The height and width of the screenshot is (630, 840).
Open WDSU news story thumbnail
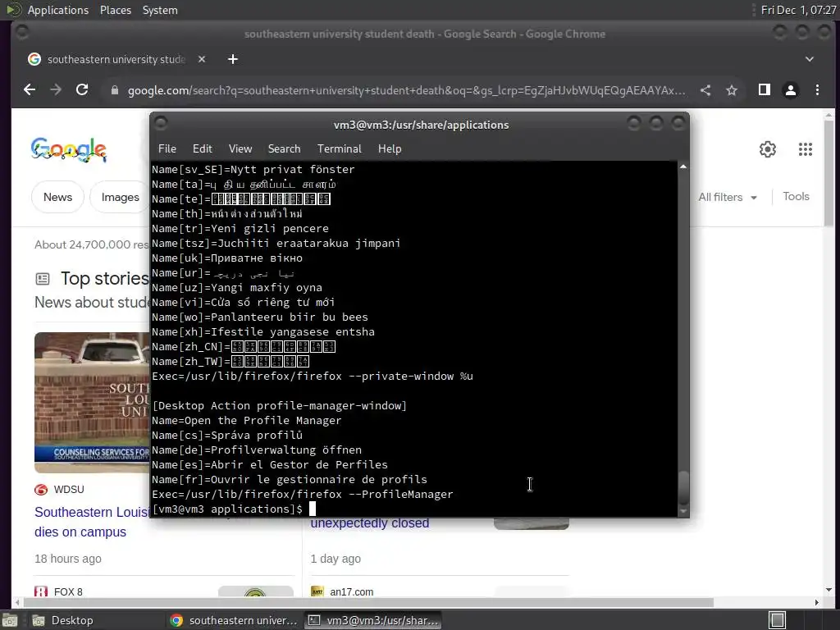click(92, 402)
